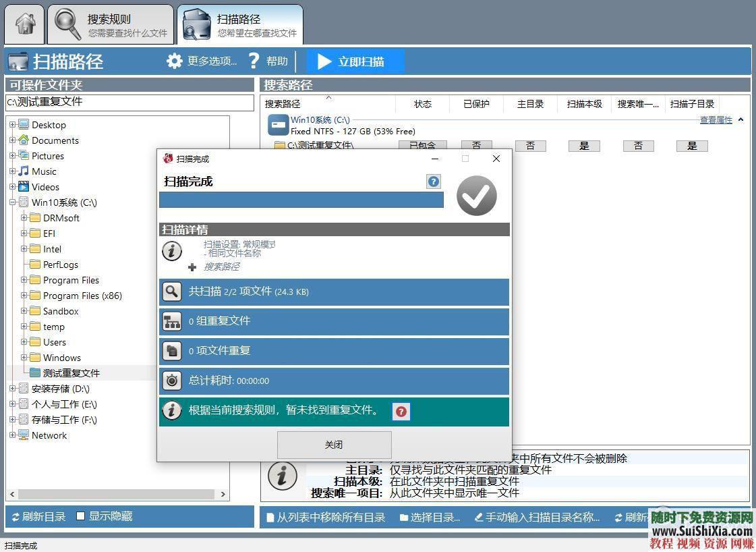
Task: Switch to the 搜索规则 tab
Action: coord(108,24)
